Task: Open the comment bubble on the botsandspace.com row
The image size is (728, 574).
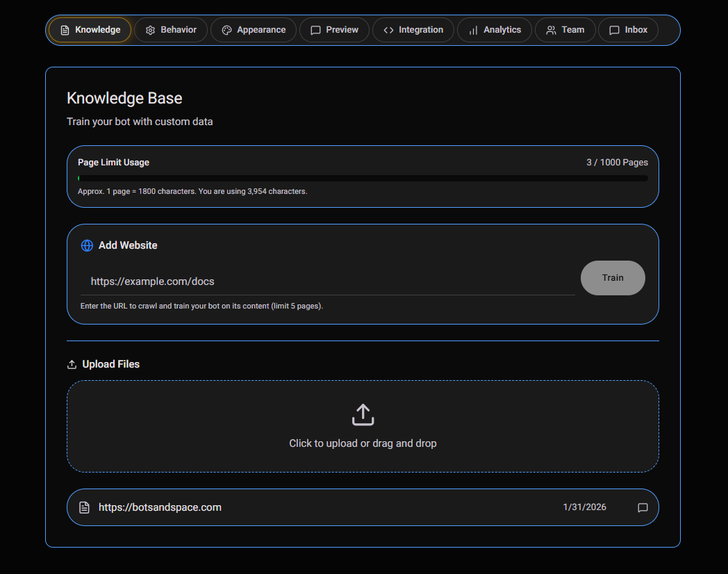Action: click(x=643, y=508)
